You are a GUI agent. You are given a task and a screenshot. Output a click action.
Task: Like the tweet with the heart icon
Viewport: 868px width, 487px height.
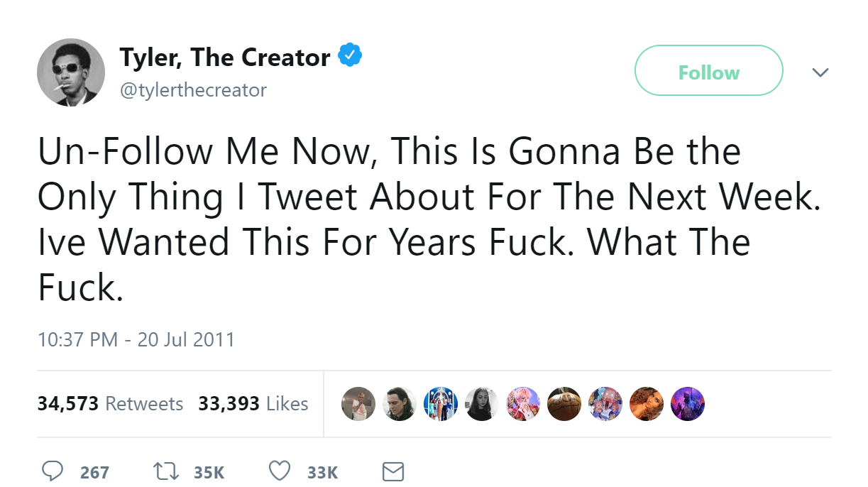280,471
